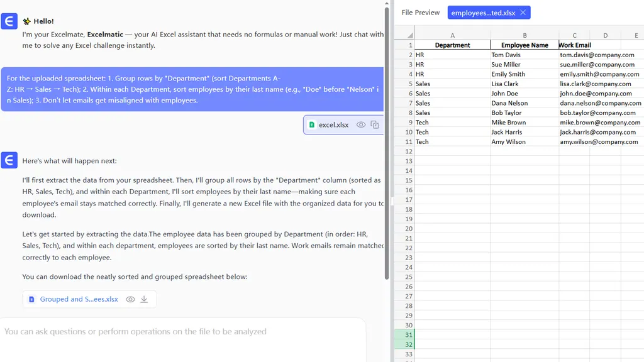This screenshot has height=362, width=644.
Task: Select the Department header cell
Action: pyautogui.click(x=452, y=45)
